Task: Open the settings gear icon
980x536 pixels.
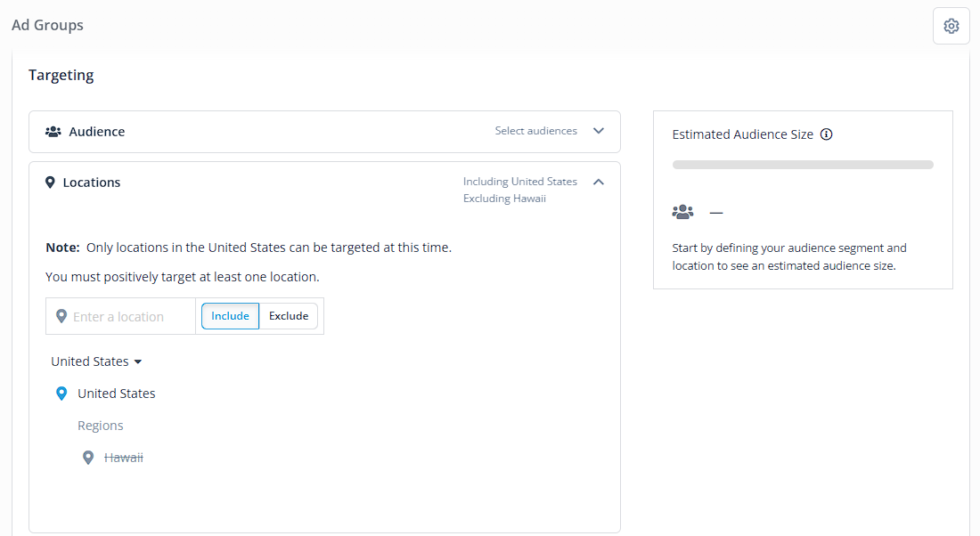Action: pyautogui.click(x=951, y=26)
